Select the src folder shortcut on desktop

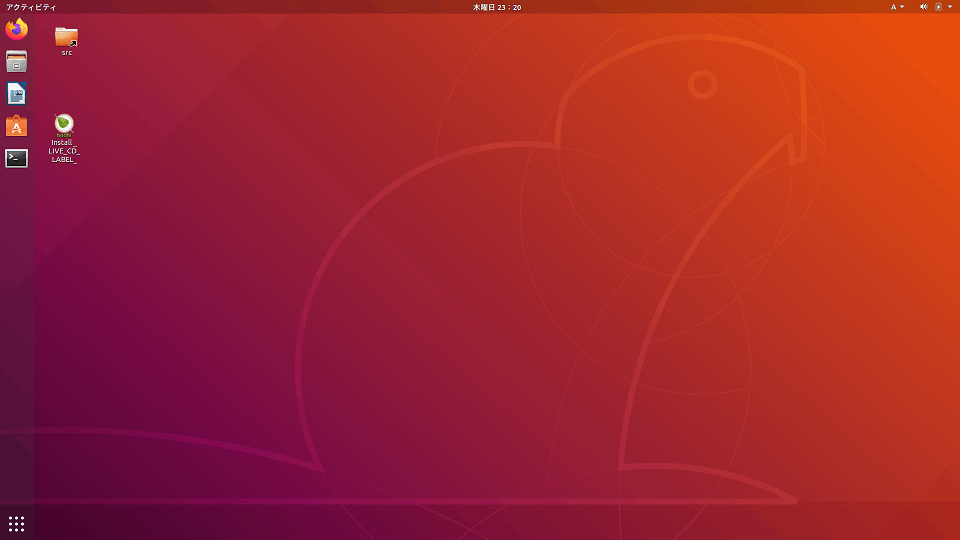pyautogui.click(x=66, y=41)
